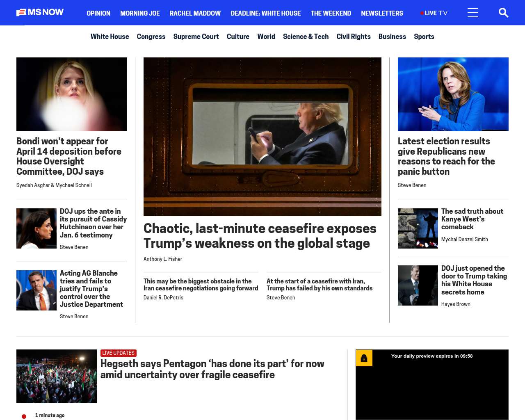Screen dimensions: 525x420
Task: Open the main ceasefire story image
Action: coord(262,137)
